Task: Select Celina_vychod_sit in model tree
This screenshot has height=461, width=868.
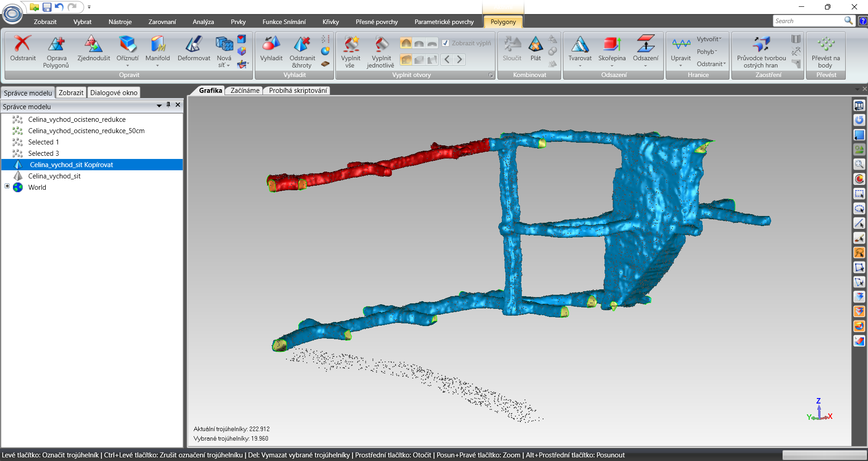Action: pyautogui.click(x=54, y=176)
